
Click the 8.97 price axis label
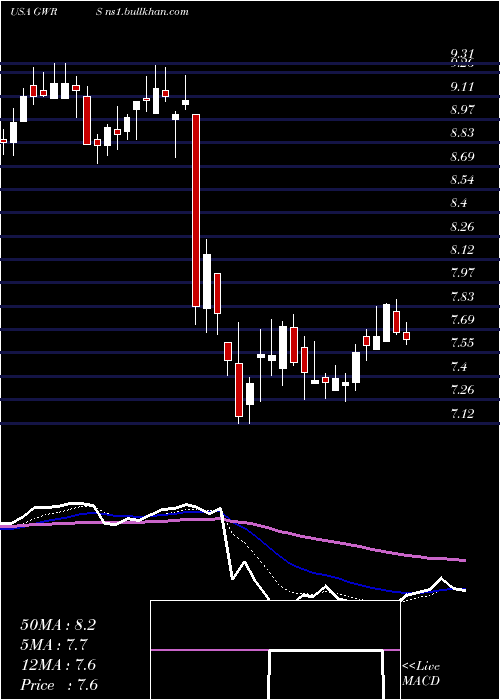(462, 110)
